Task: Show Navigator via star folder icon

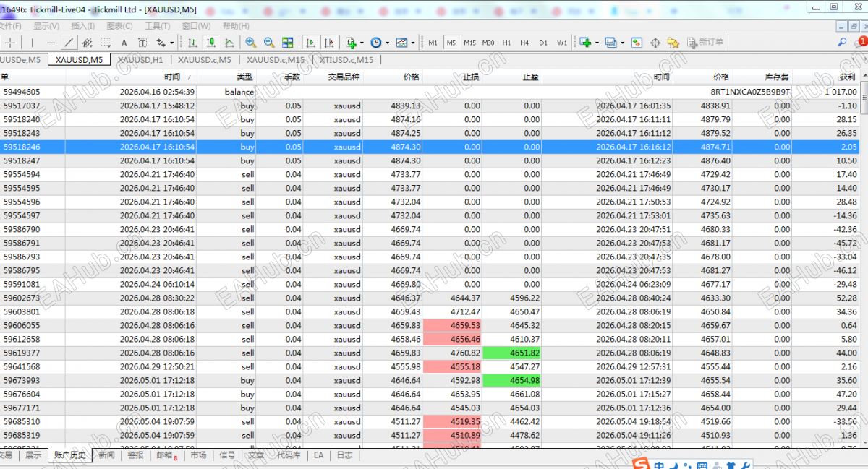Action: [x=673, y=43]
